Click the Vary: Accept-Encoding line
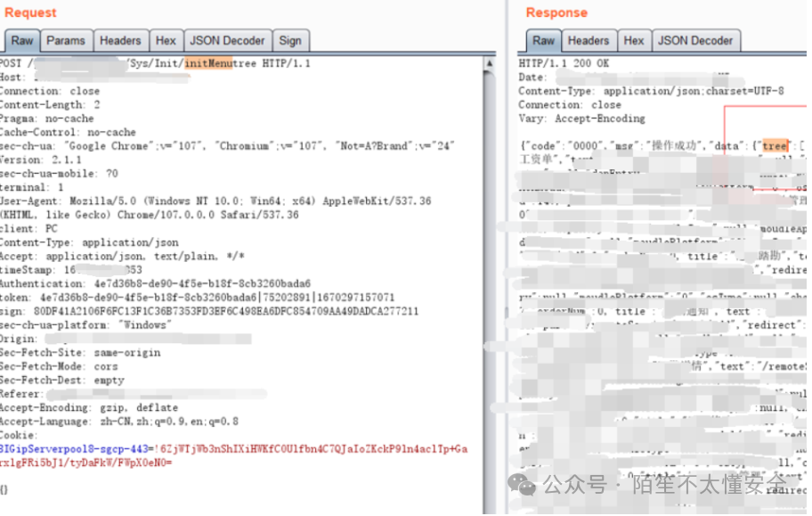The image size is (812, 516). coord(582,119)
